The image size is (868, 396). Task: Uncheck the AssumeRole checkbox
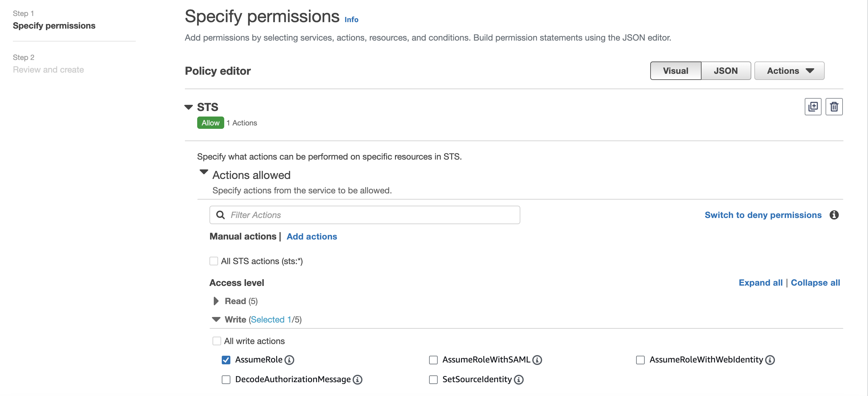[x=226, y=360]
